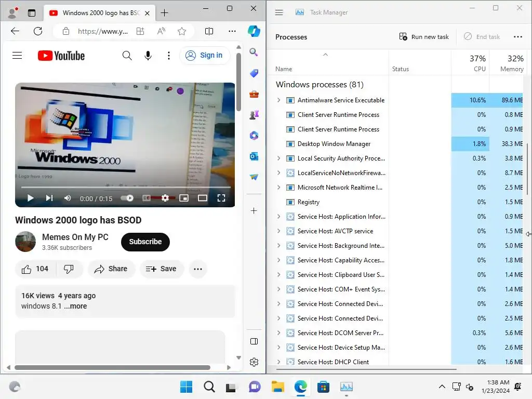Expand Service Host: Application Information row
The height and width of the screenshot is (399, 532).
278,217
